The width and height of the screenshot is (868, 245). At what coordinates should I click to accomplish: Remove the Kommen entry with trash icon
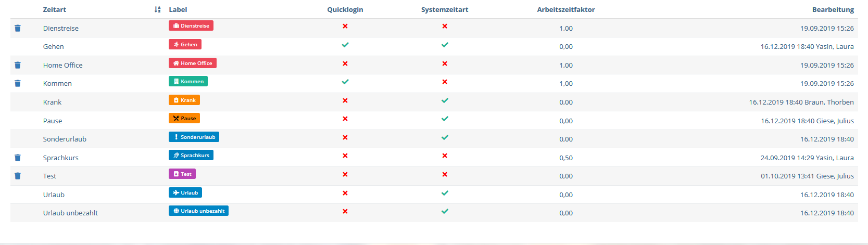pyautogui.click(x=18, y=83)
